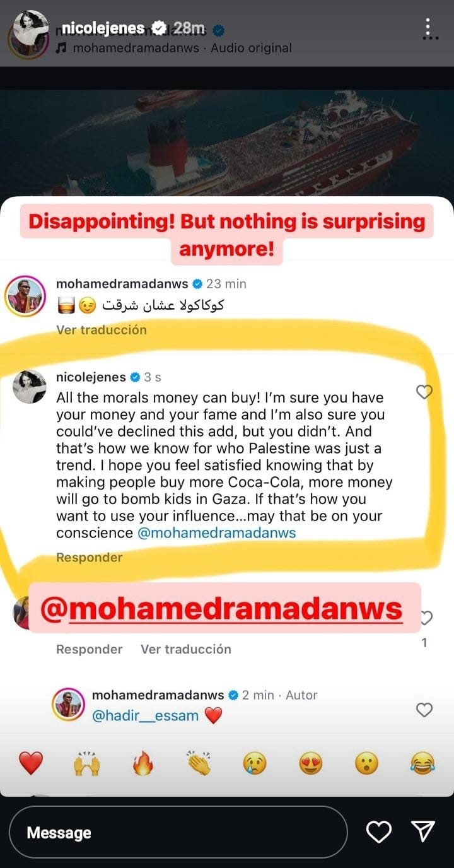React with the laughing tears emoji
454x868 pixels.
422,764
